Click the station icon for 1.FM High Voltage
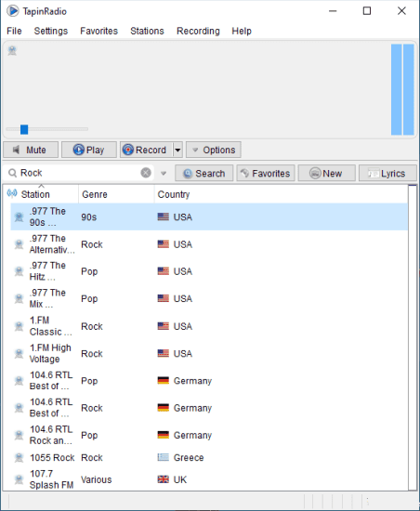420x511 pixels. pyautogui.click(x=19, y=353)
